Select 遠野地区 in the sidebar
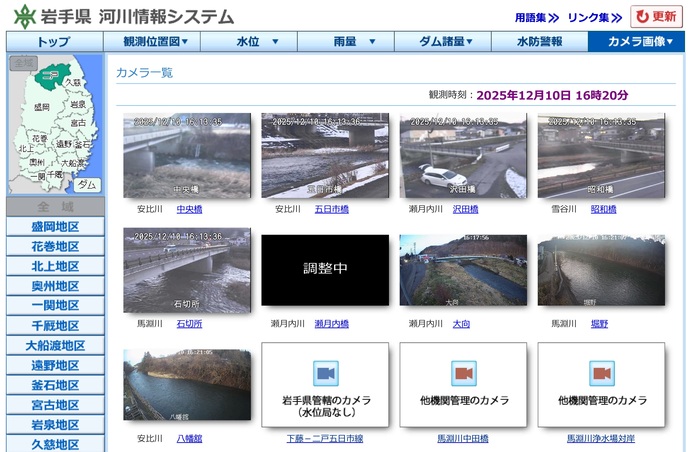Viewport: 690px width, 452px height. (x=55, y=365)
